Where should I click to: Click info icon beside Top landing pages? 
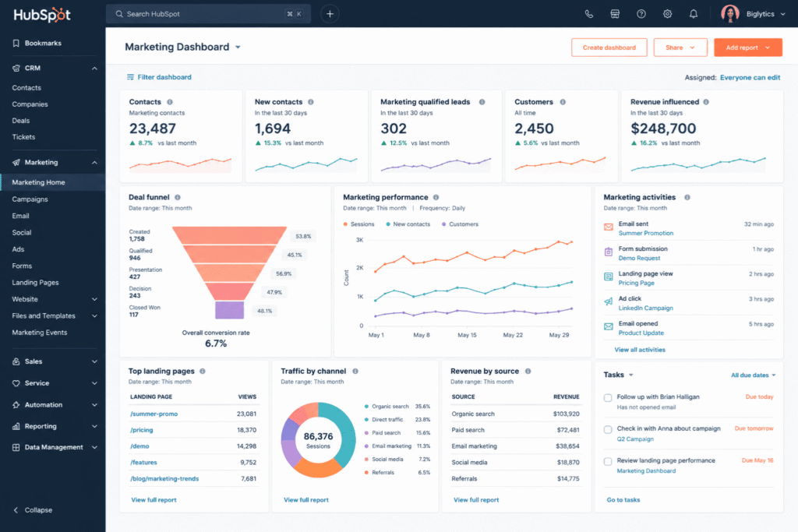tap(203, 372)
